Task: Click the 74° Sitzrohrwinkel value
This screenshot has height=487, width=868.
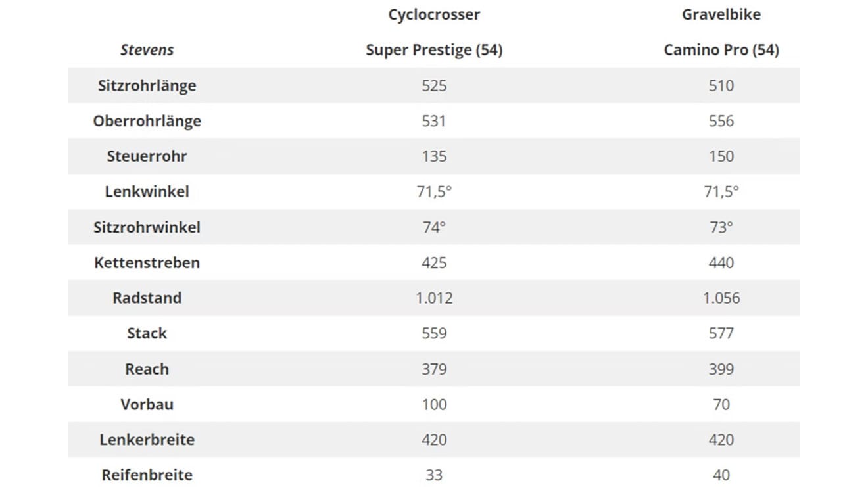Action: (x=434, y=227)
